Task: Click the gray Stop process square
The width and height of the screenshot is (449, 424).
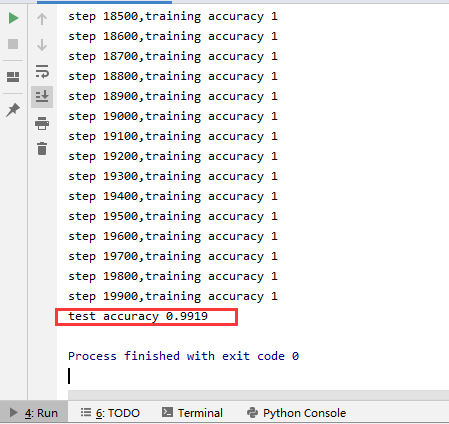Action: [x=13, y=44]
